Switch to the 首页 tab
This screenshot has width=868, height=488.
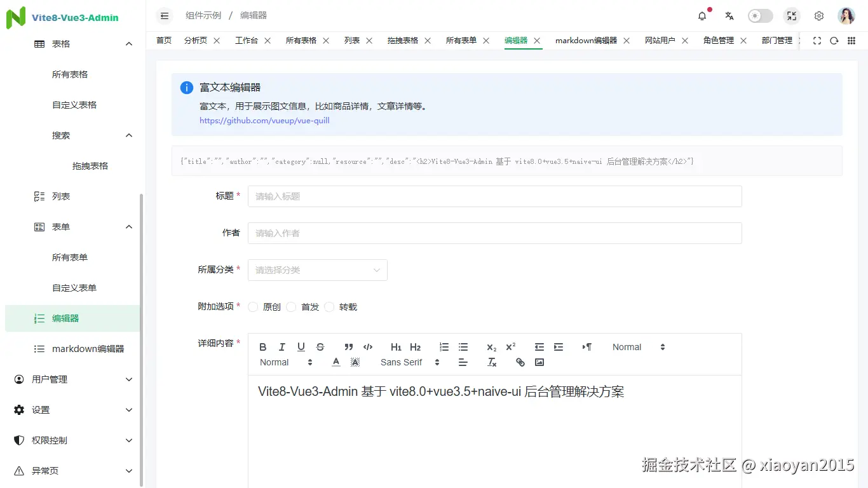(164, 41)
